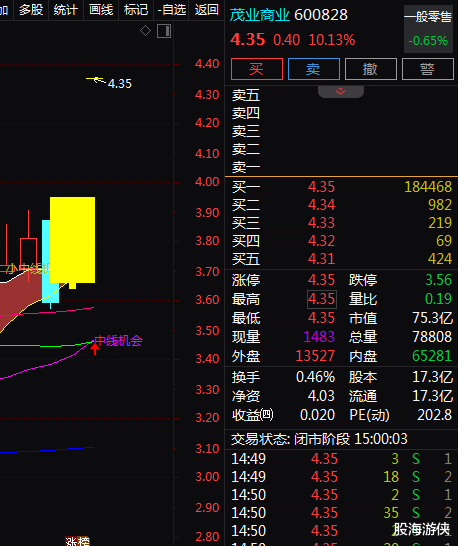Image resolution: width=458 pixels, height=546 pixels.
Task: Click the 4.35 price annotation on chart
Action: tap(119, 84)
